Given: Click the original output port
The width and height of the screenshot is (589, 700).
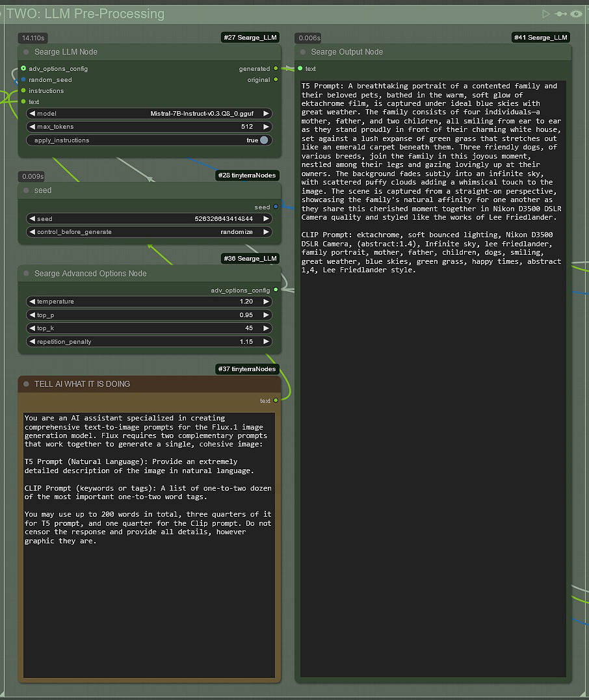Looking at the screenshot, I should click(x=276, y=79).
